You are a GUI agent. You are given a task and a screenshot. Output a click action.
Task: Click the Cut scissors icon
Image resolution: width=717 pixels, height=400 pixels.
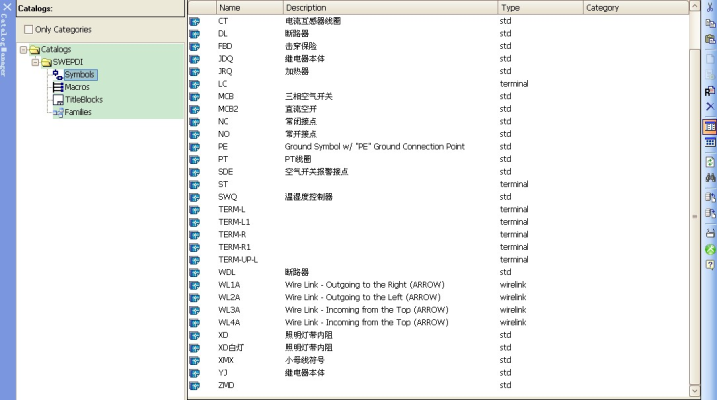tap(709, 7)
